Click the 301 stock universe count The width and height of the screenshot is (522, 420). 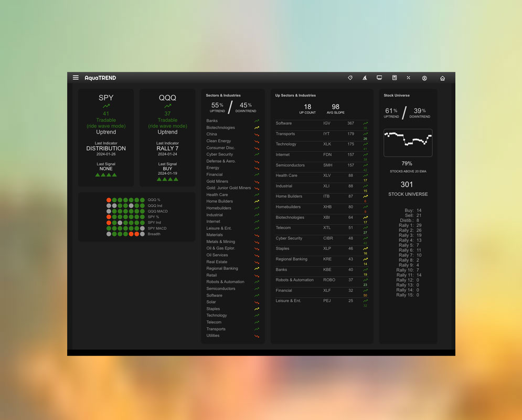click(407, 184)
